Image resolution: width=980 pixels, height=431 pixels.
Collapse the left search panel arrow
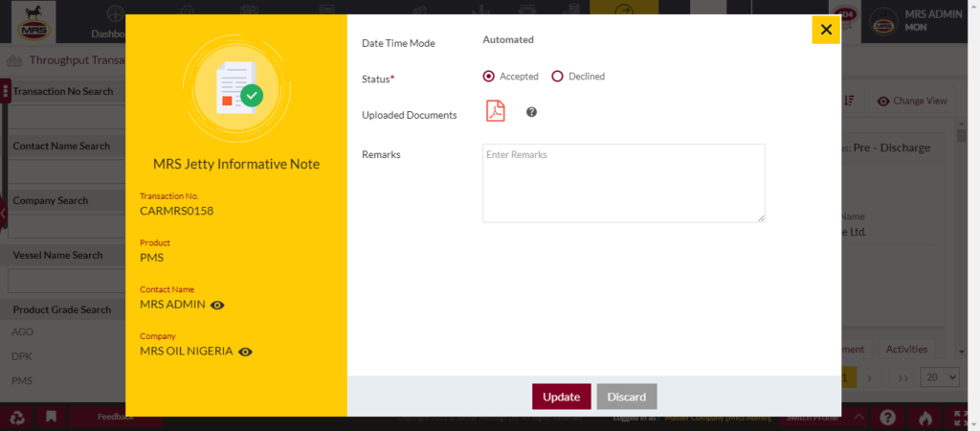pos(3,214)
